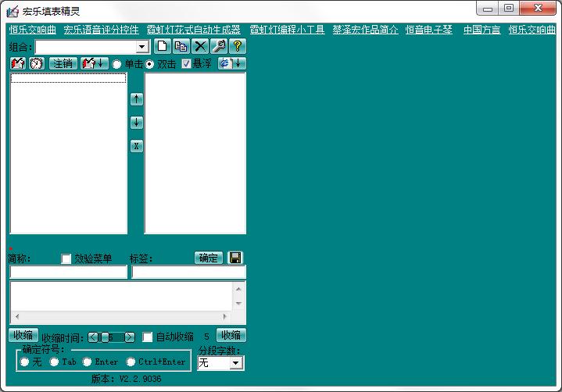Image resolution: width=562 pixels, height=392 pixels.
Task: Open the 中国方言 link
Action: (x=481, y=30)
